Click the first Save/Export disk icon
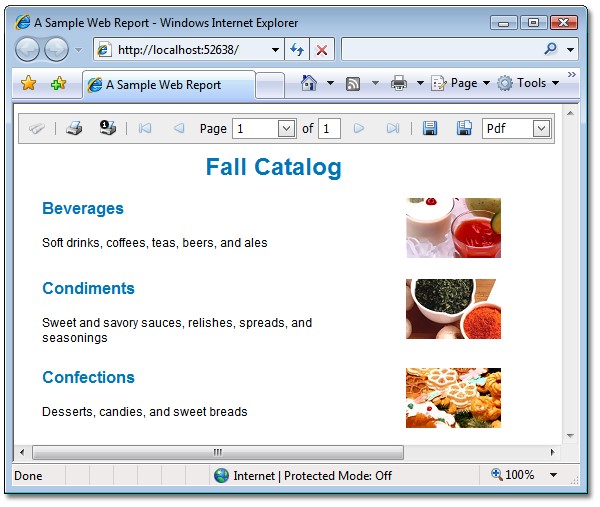 [430, 128]
